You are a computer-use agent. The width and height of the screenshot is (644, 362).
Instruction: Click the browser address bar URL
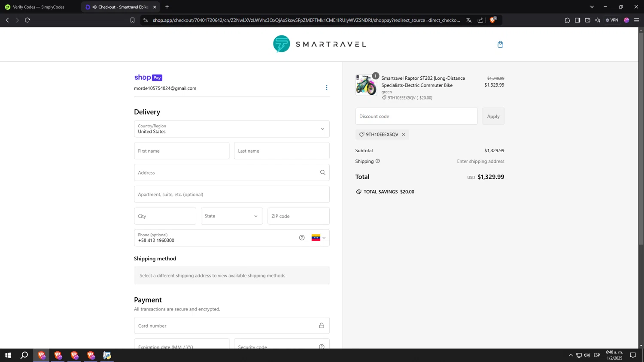coord(306,20)
